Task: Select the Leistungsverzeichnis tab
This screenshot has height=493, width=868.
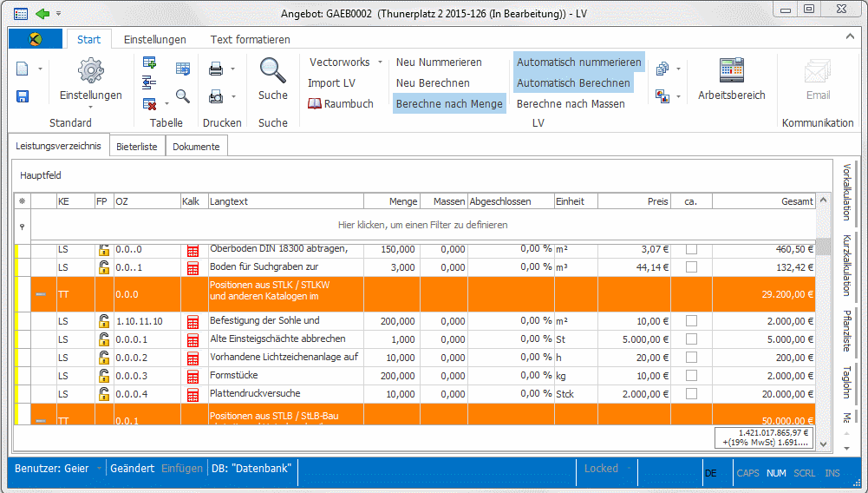Action: (58, 146)
